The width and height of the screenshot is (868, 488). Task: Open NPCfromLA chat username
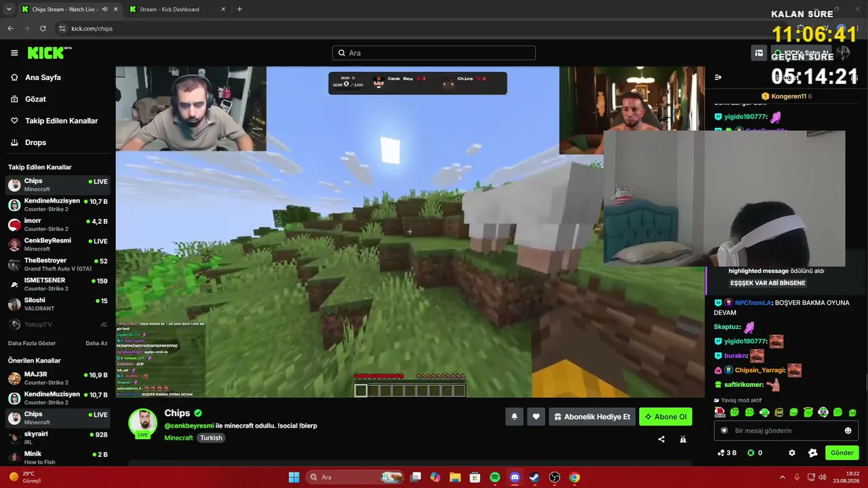tap(753, 303)
